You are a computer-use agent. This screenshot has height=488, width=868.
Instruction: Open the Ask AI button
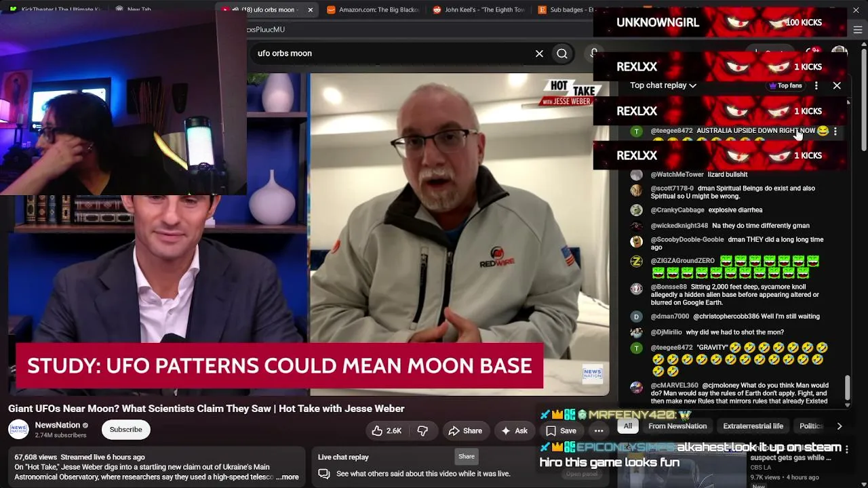point(514,430)
